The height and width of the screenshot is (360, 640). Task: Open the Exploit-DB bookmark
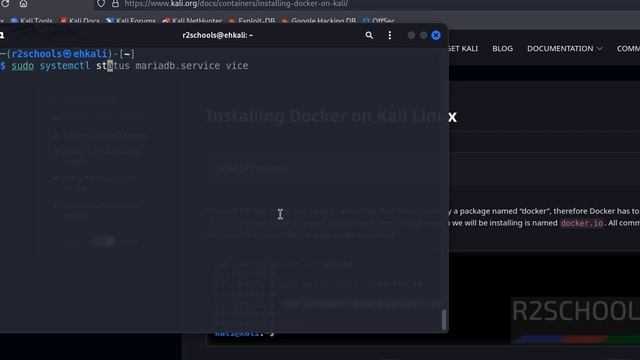[x=252, y=21]
